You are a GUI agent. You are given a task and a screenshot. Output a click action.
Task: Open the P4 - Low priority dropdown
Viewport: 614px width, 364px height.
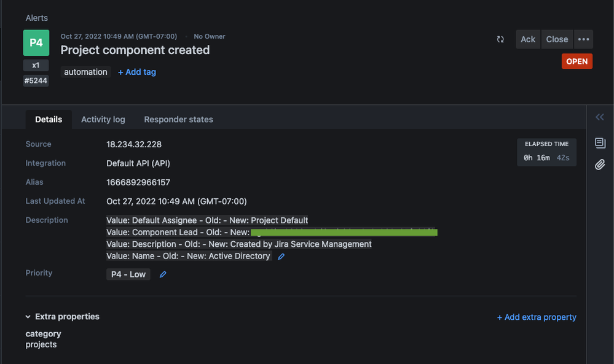[128, 274]
